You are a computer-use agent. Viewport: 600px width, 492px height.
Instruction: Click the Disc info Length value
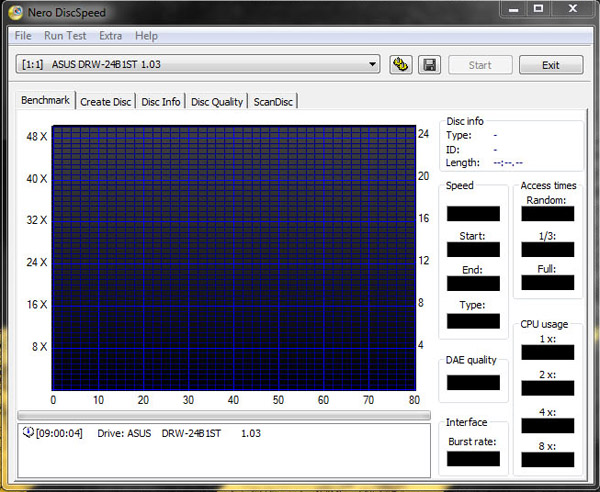tap(508, 163)
